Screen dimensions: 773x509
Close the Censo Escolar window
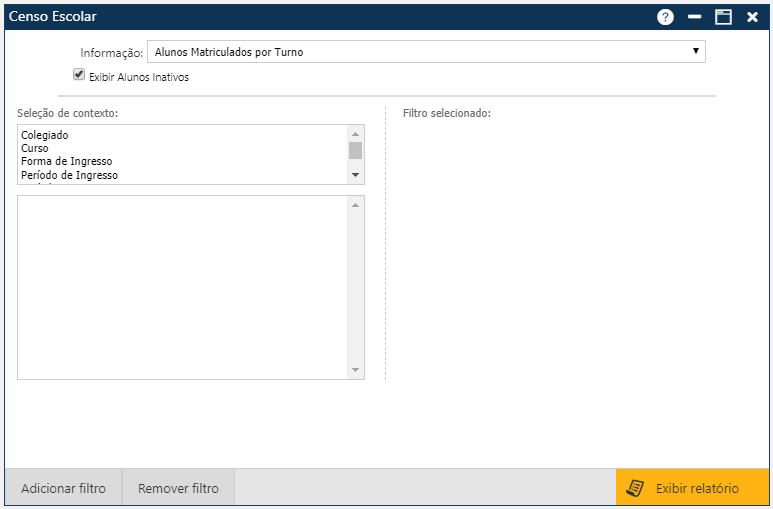click(x=752, y=17)
